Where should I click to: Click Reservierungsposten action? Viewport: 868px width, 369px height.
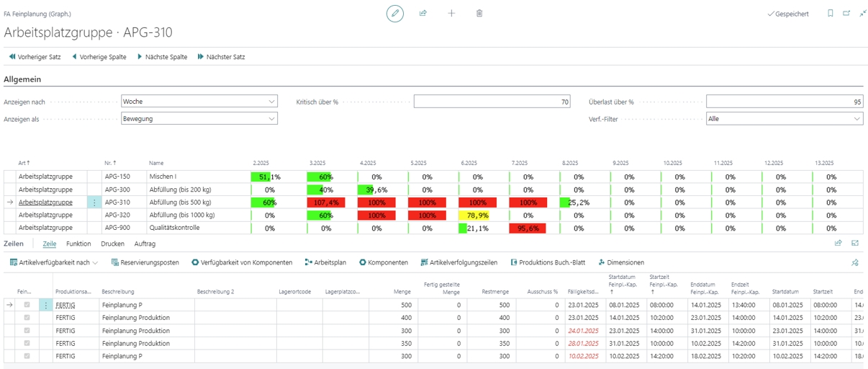coord(145,262)
